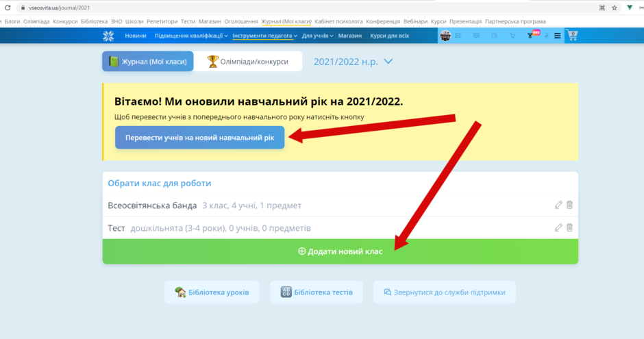644x339 pixels.
Task: Delete the Тест class with trash icon
Action: (x=569, y=227)
